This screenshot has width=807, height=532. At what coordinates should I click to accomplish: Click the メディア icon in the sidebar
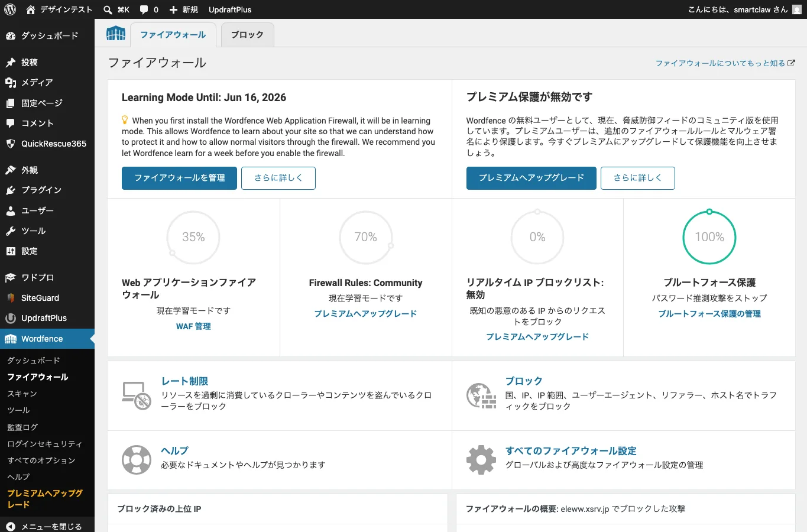(11, 83)
